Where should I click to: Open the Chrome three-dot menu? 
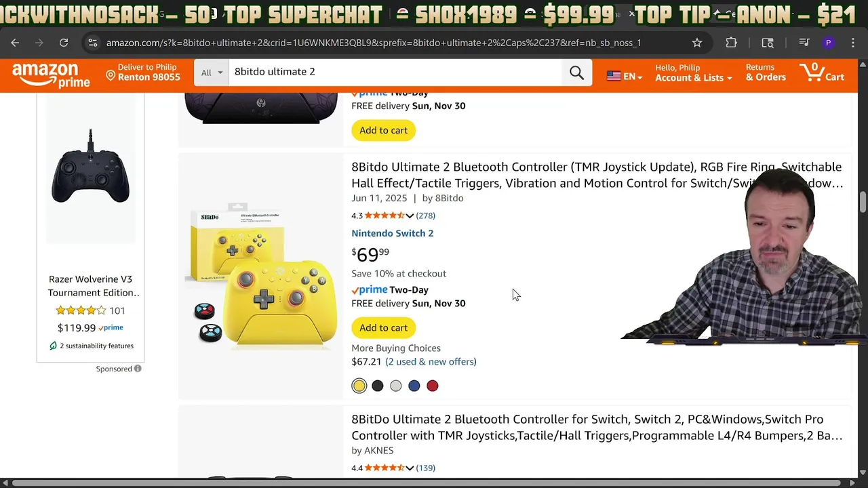[x=853, y=43]
